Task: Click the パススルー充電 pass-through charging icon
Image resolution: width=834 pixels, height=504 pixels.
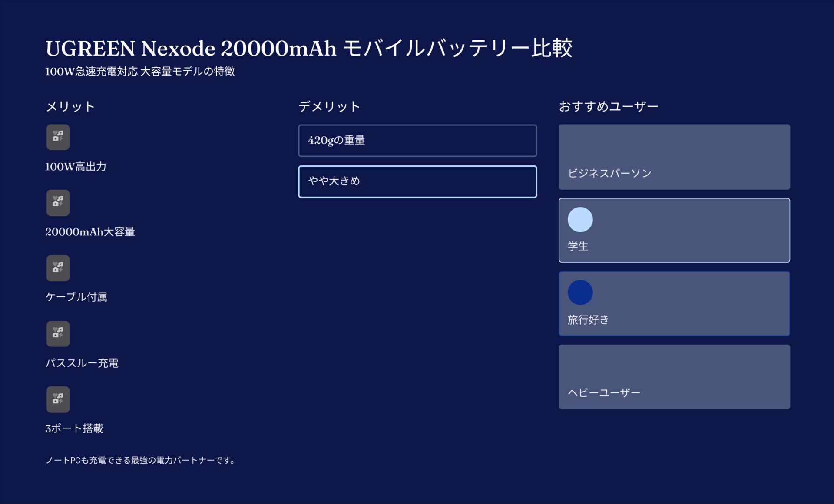Action: pos(58,333)
